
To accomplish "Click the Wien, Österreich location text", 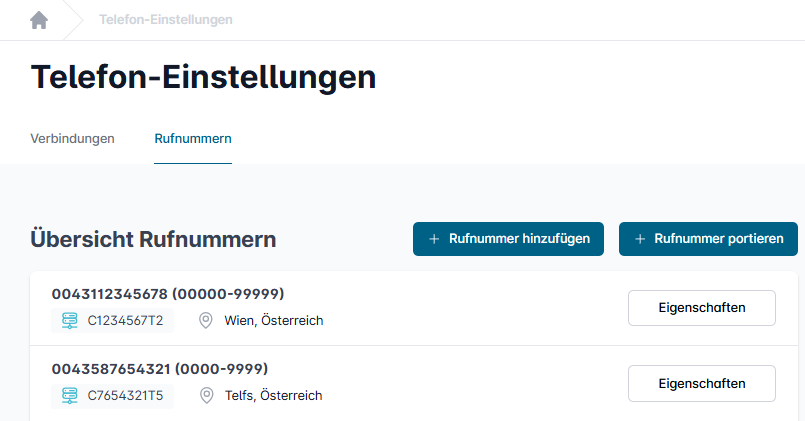I will pos(274,321).
